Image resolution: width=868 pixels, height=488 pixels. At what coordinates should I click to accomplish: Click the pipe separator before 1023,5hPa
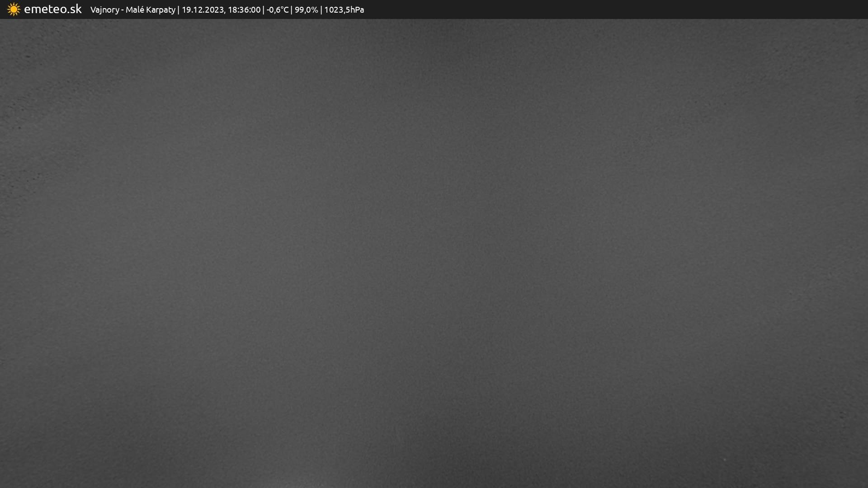click(x=321, y=9)
